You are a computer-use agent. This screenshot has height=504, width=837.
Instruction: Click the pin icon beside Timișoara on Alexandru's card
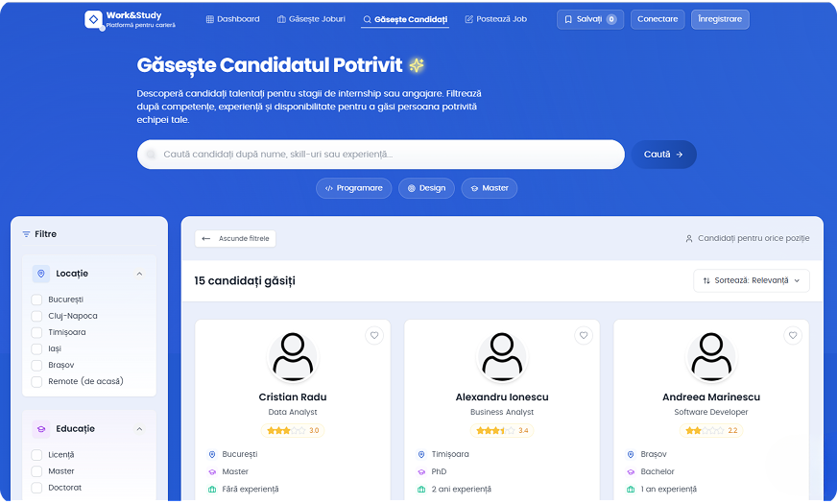pos(421,455)
